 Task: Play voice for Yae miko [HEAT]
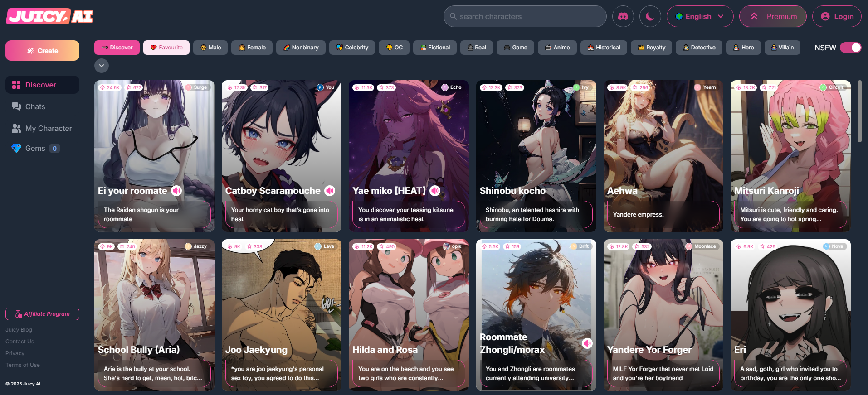click(435, 191)
